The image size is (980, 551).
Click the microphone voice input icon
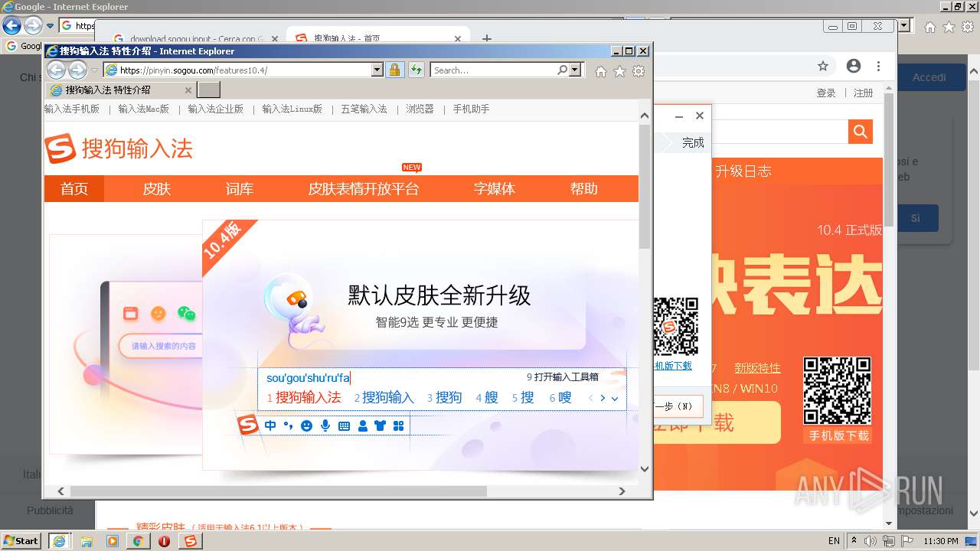(325, 425)
